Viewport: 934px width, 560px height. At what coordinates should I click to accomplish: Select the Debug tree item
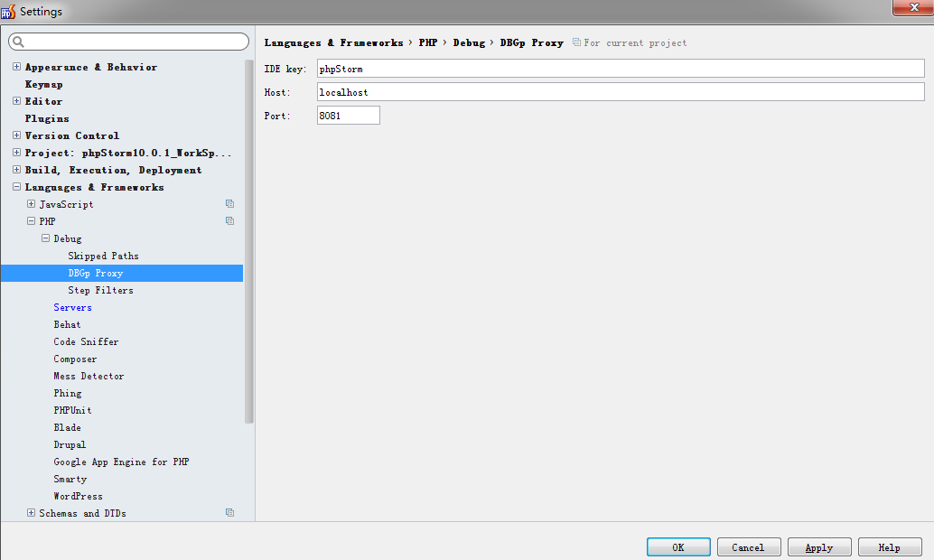point(68,238)
